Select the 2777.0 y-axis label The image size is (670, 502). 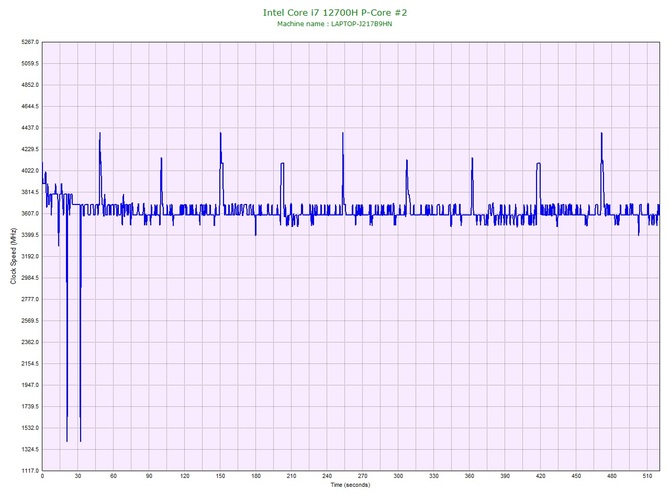click(x=30, y=299)
